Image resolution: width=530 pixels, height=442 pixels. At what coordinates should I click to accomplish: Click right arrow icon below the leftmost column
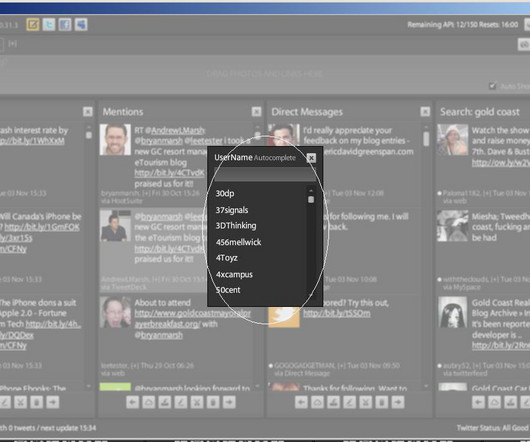click(52, 402)
